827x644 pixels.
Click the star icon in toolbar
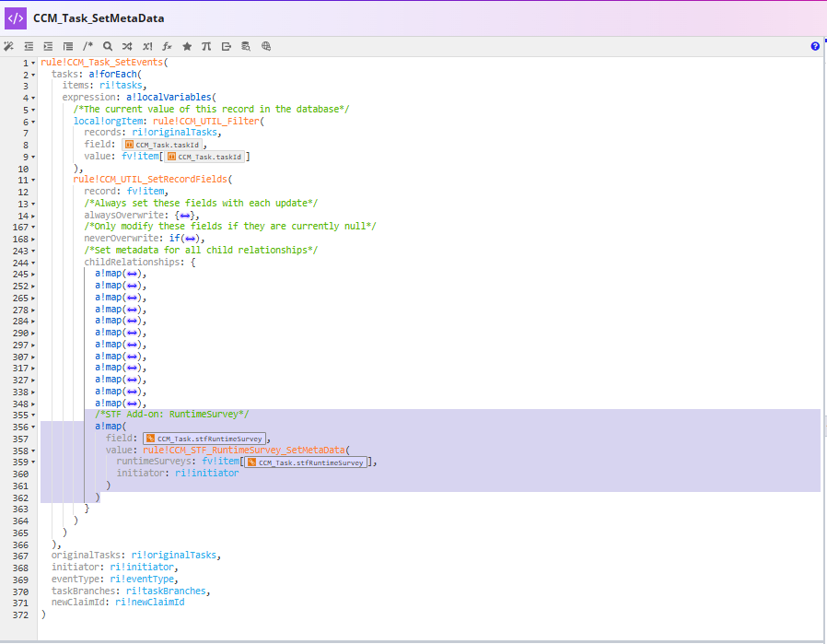click(x=187, y=46)
